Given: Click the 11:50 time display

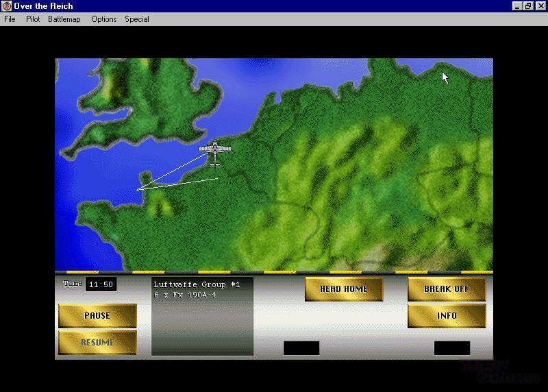Looking at the screenshot, I should 101,284.
